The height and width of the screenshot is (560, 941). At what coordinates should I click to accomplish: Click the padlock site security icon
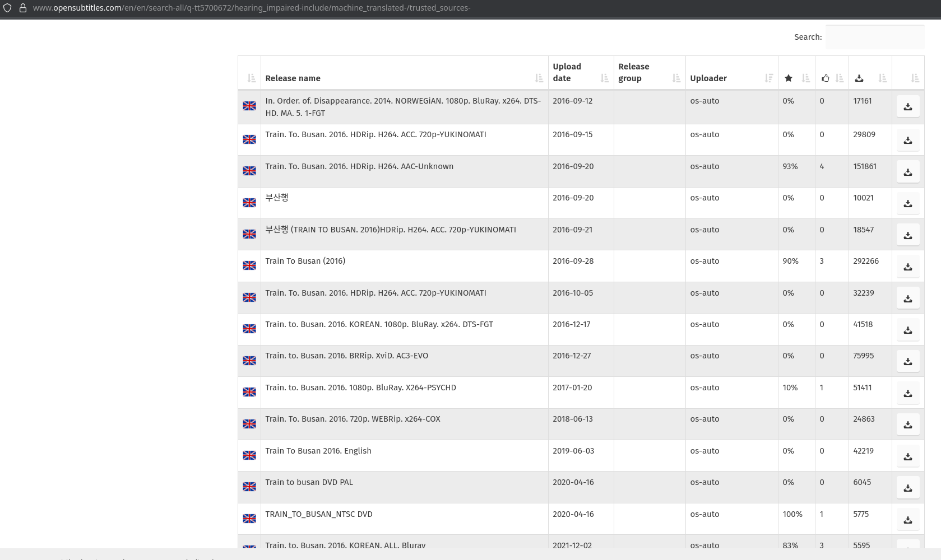23,8
